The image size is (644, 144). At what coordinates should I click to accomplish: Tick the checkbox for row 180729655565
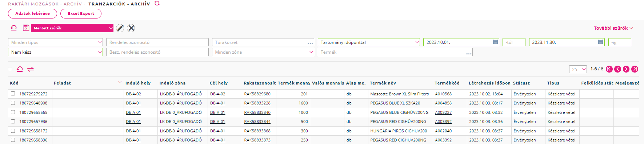[x=13, y=112]
